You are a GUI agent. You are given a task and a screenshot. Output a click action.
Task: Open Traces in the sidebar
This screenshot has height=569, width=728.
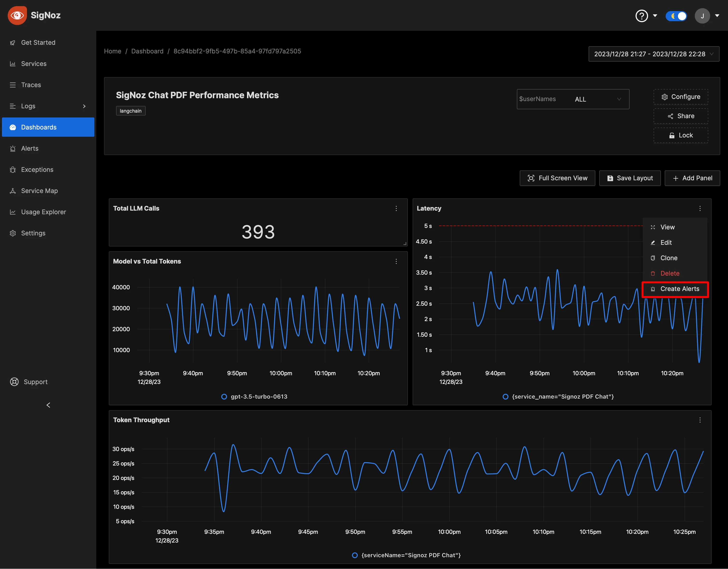pos(48,85)
